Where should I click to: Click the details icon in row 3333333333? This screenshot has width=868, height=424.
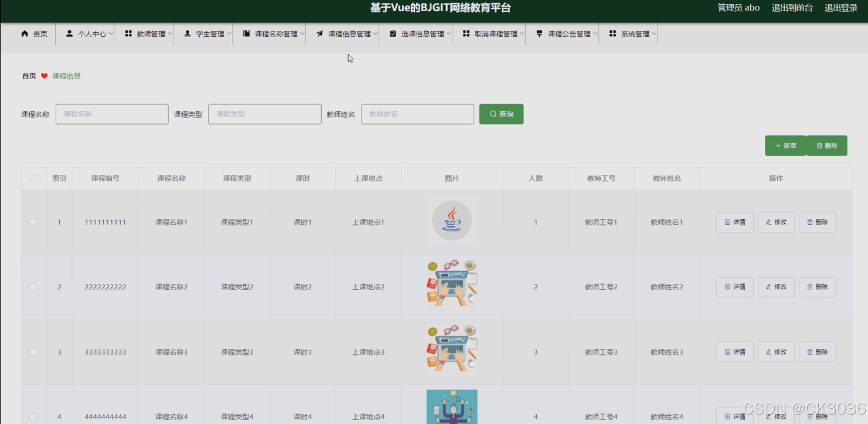727,352
